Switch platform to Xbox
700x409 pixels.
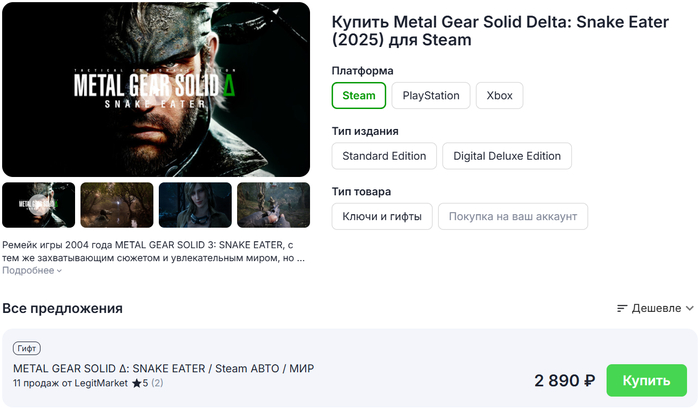pyautogui.click(x=499, y=96)
